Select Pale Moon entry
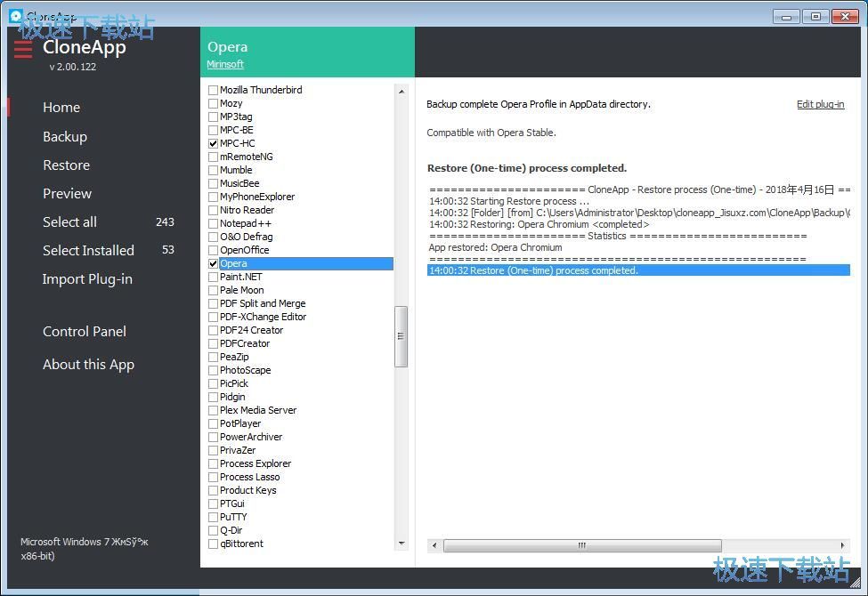 click(242, 290)
